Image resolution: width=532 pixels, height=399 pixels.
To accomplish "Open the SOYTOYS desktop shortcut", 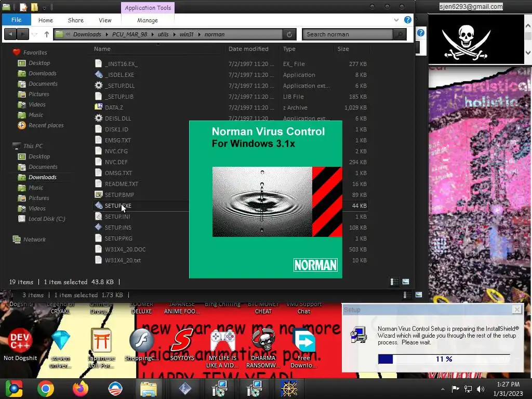I will 182,345.
